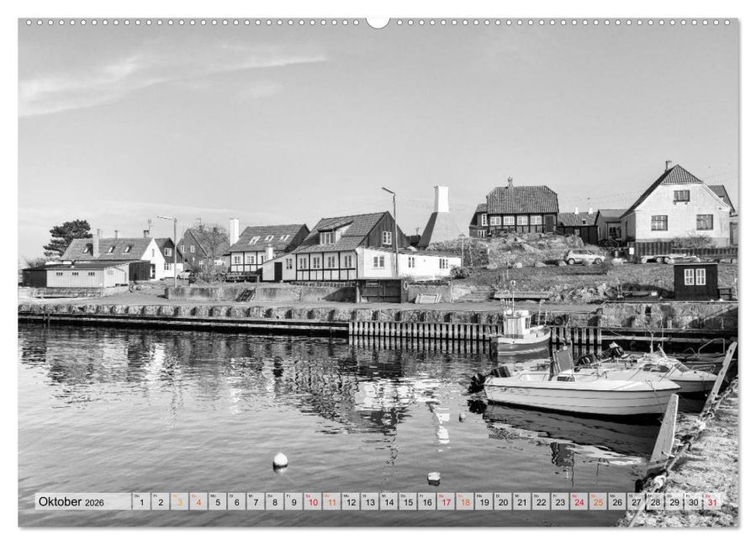Click the white motorboat in the harbor

click(x=580, y=390)
